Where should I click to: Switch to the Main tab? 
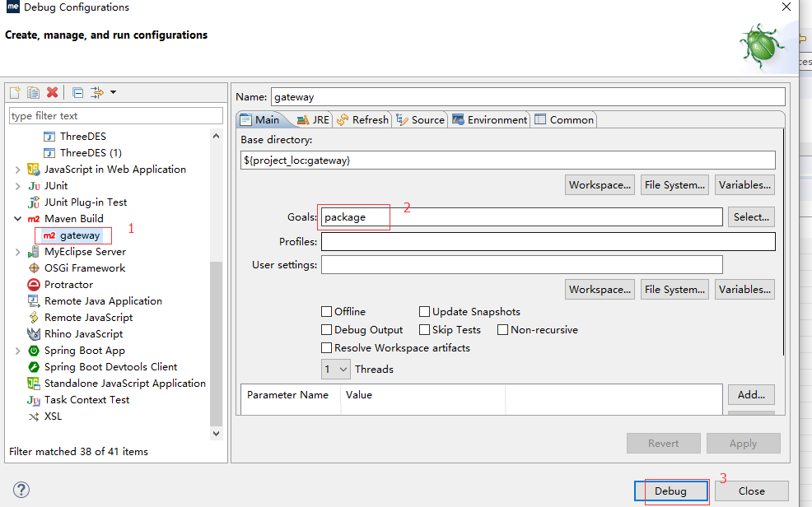260,119
